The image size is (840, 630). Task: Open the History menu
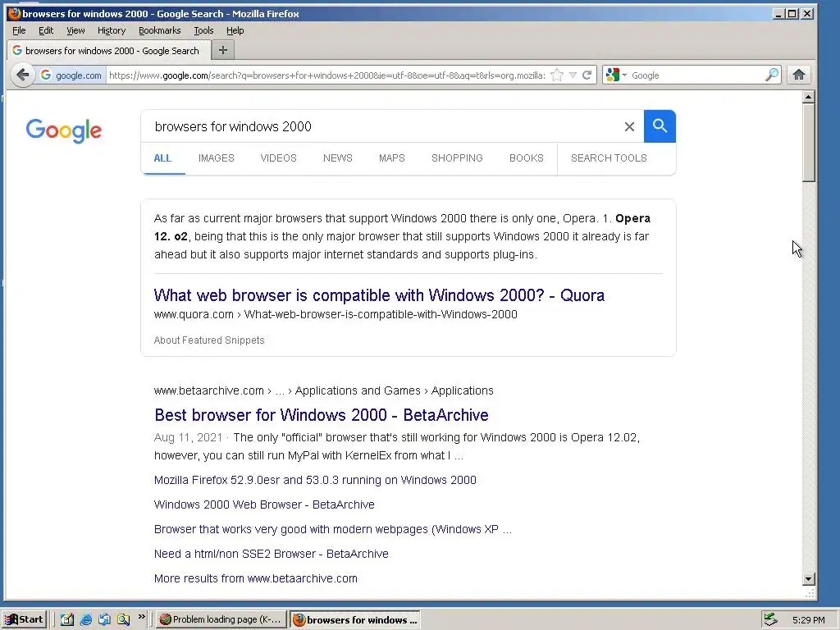click(x=112, y=30)
